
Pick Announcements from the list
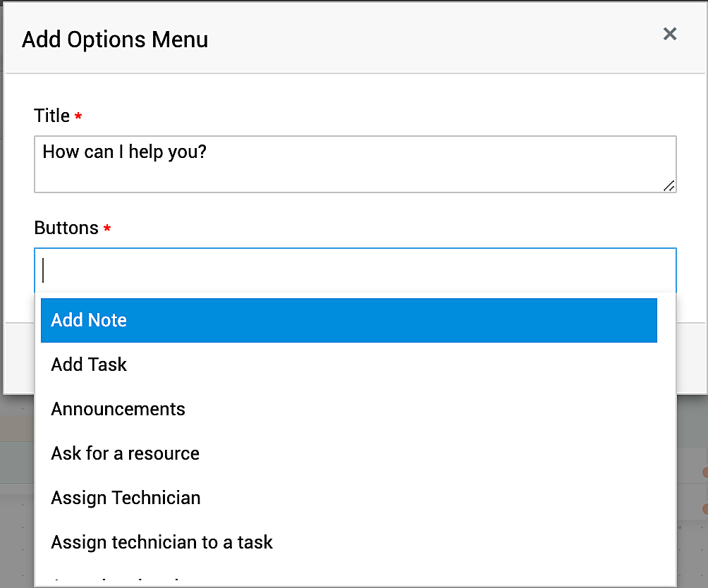click(x=348, y=410)
